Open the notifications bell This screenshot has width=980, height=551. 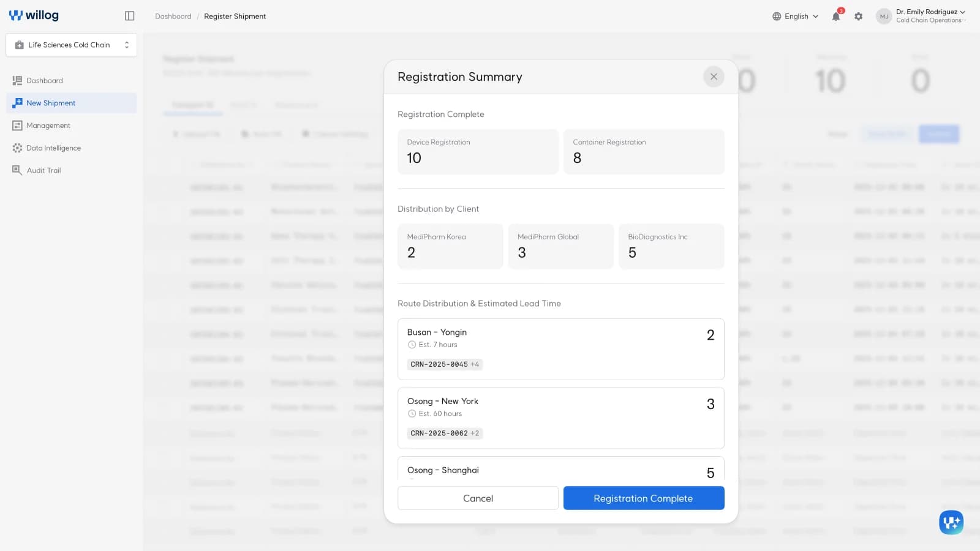coord(836,17)
